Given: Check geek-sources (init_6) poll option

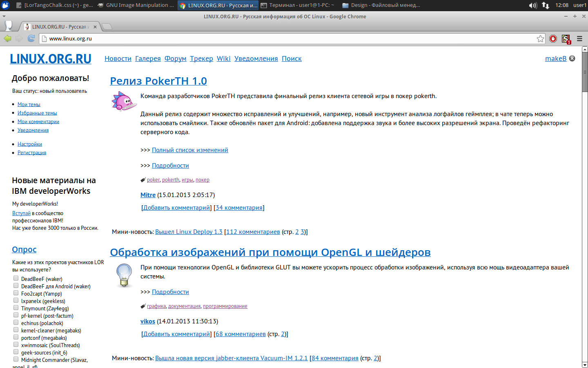Looking at the screenshot, I should coord(16,352).
